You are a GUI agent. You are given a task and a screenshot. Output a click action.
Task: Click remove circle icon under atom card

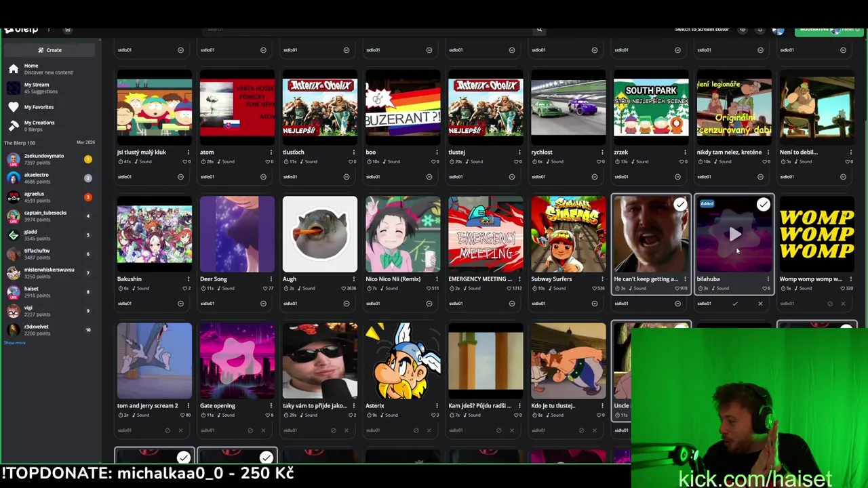263,177
